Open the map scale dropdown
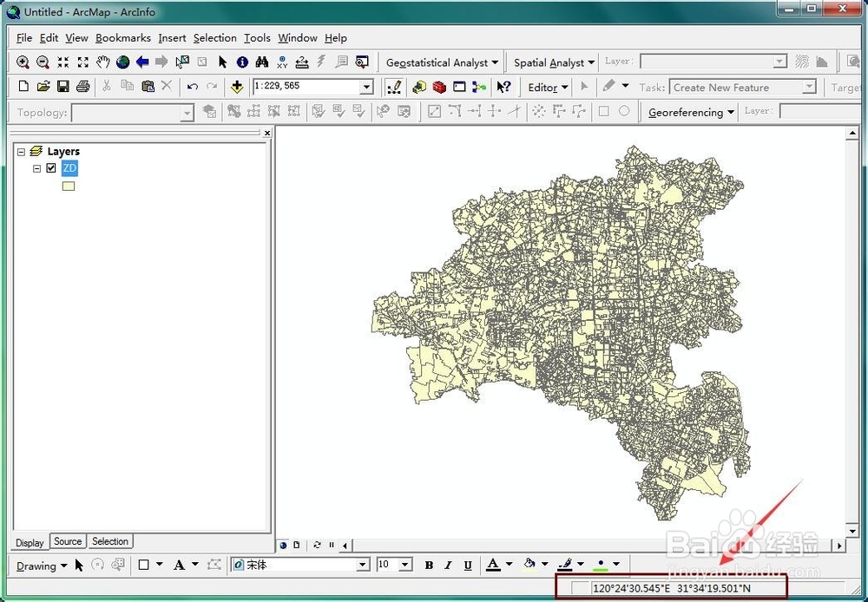 click(366, 87)
